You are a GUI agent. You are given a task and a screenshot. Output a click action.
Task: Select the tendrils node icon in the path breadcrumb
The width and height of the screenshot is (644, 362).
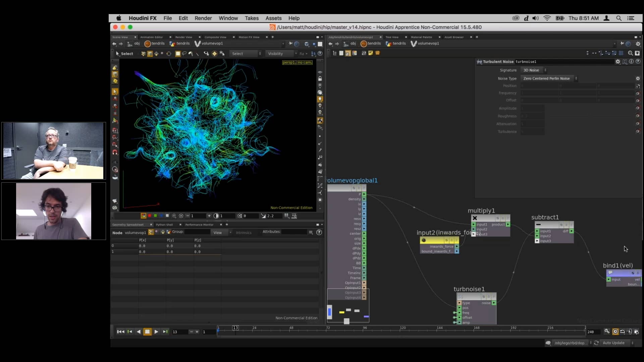click(x=148, y=44)
